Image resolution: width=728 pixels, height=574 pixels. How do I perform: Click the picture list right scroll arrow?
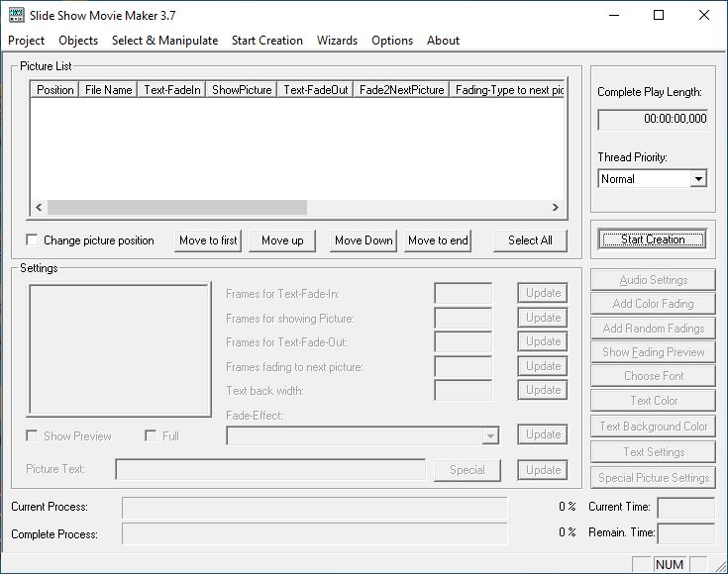(x=556, y=207)
